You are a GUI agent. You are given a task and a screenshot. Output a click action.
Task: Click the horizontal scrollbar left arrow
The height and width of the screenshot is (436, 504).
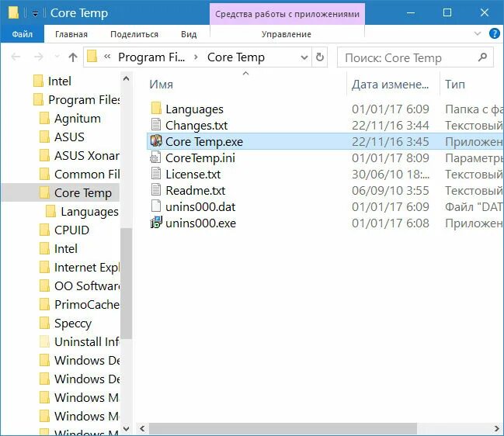[x=142, y=428]
